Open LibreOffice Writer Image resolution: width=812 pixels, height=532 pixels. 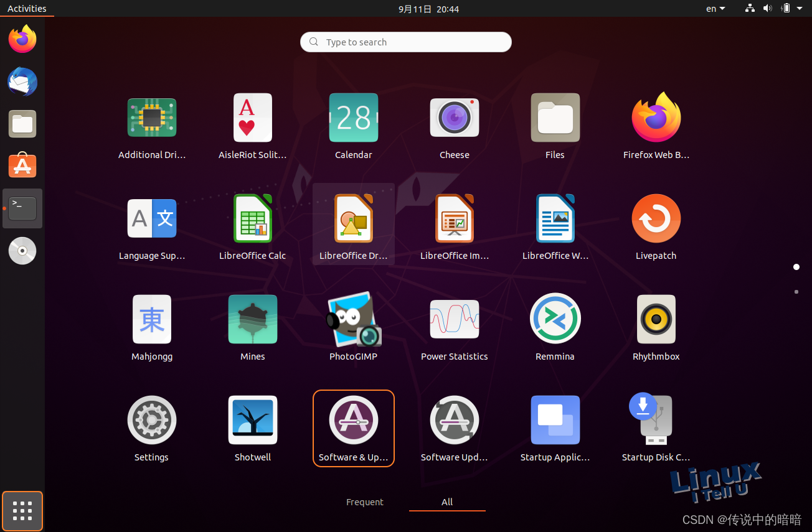pos(555,228)
